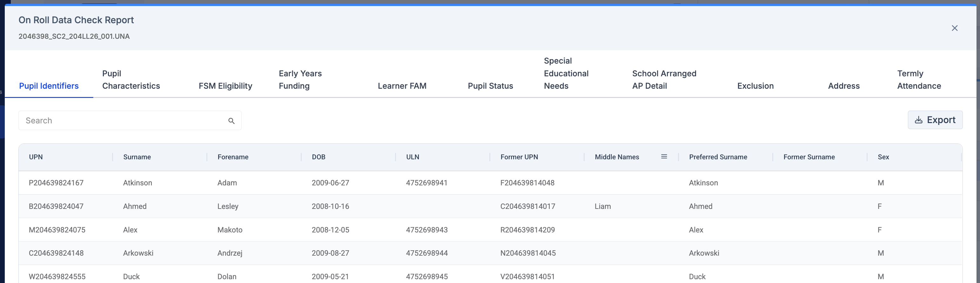The height and width of the screenshot is (283, 980).
Task: Select the Exclusion tab
Action: pos(755,86)
